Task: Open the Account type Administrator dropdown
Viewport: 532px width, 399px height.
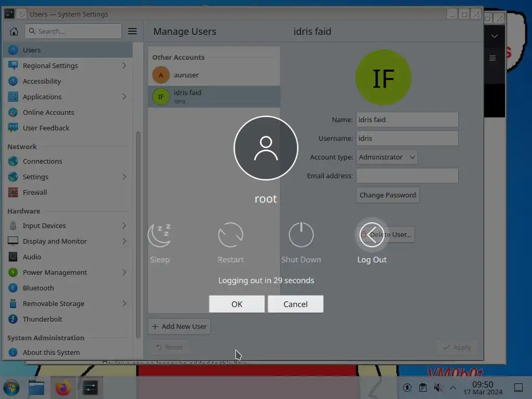Action: pos(387,157)
